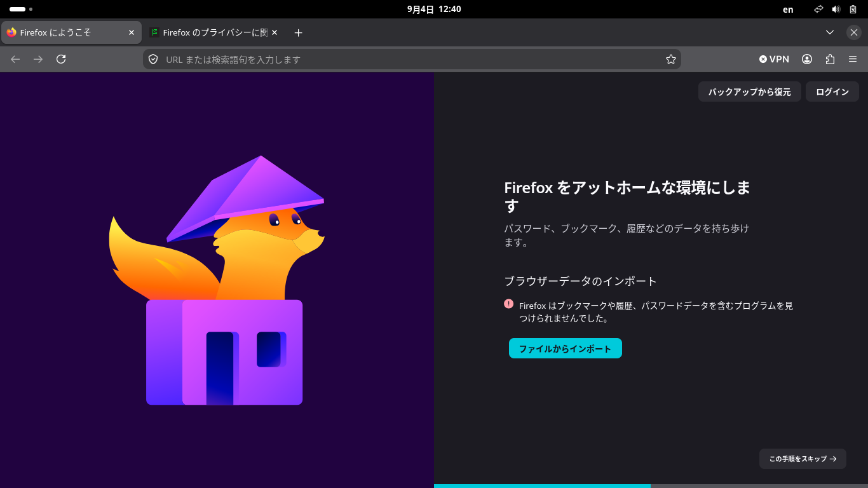This screenshot has height=488, width=868.
Task: Skip this step via この手順をスキップ
Action: coord(803,459)
